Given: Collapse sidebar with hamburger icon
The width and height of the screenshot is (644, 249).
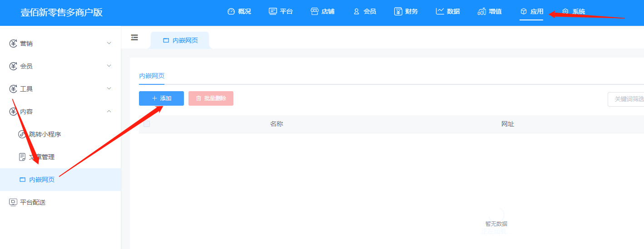Looking at the screenshot, I should (134, 38).
